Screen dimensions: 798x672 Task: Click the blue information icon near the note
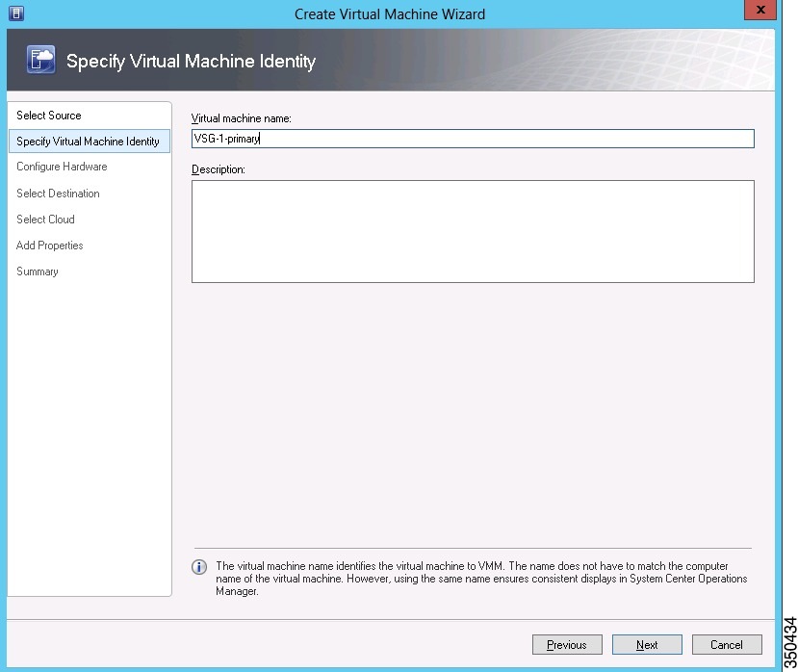tap(199, 567)
